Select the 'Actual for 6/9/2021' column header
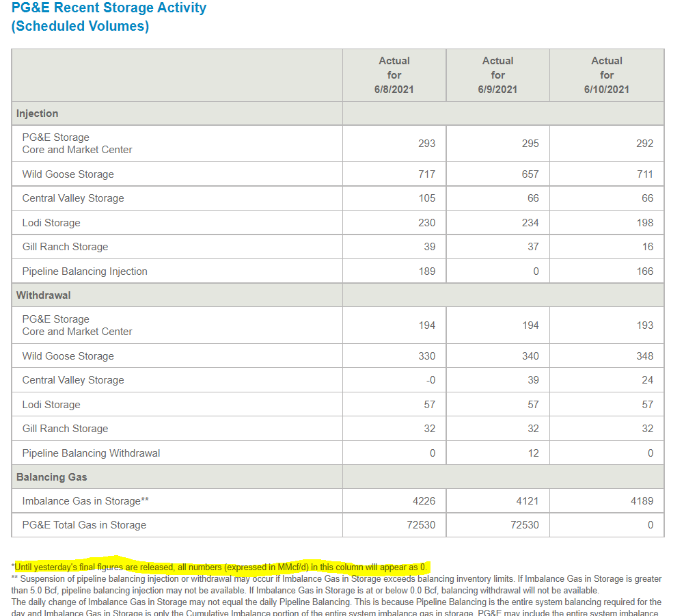 coord(497,75)
